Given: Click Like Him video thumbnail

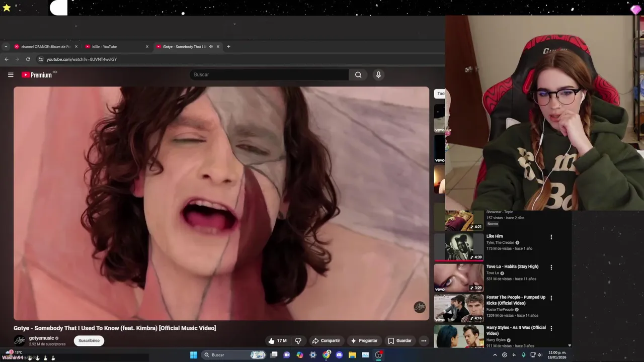Looking at the screenshot, I should (458, 247).
